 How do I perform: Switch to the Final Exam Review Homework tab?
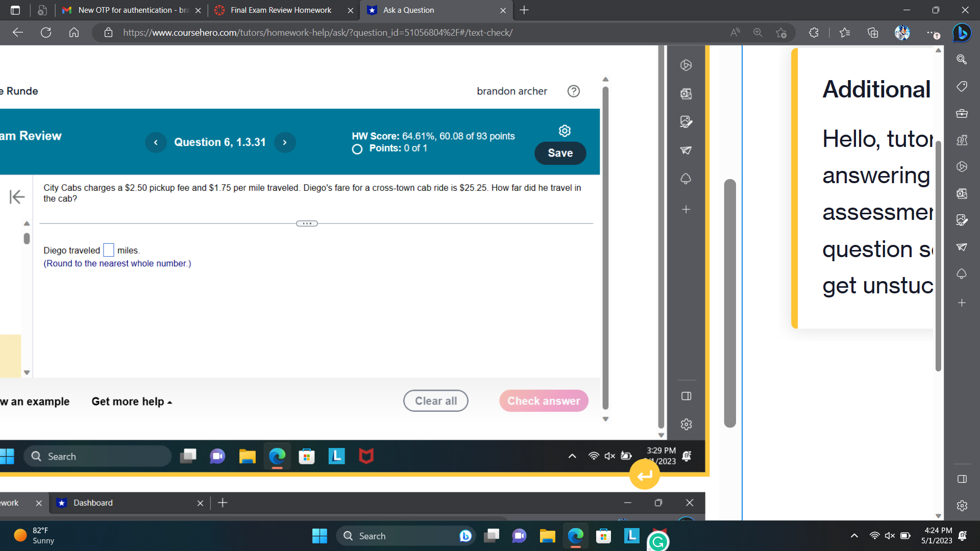[281, 10]
